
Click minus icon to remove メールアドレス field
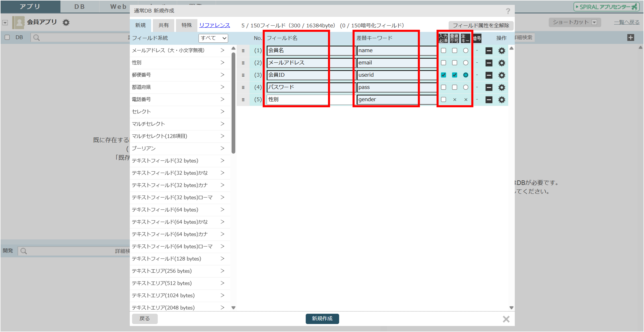coord(489,63)
